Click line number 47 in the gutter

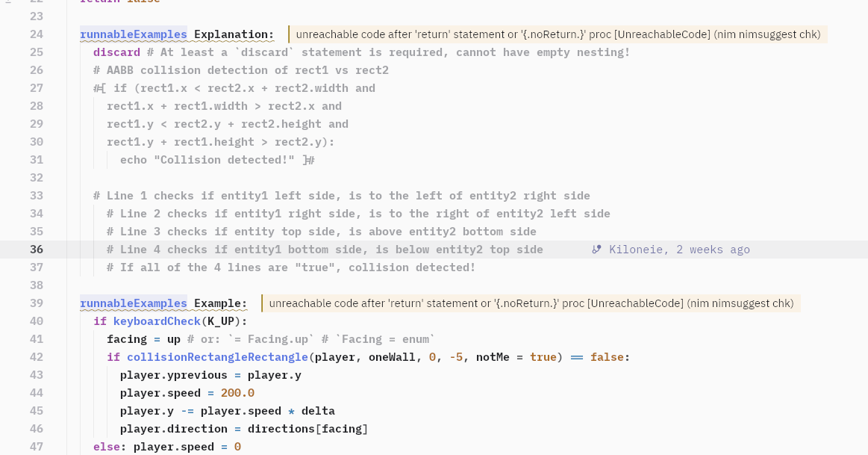36,447
